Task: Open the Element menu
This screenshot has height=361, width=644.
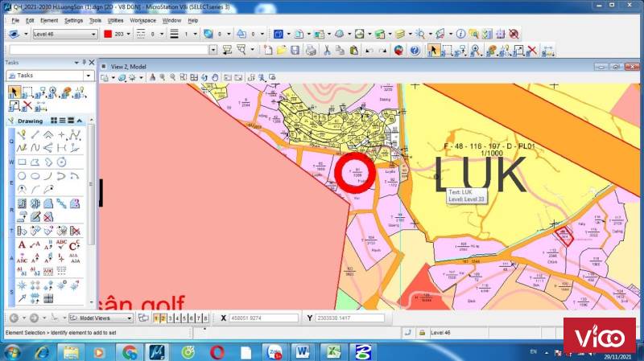Action: click(x=48, y=20)
